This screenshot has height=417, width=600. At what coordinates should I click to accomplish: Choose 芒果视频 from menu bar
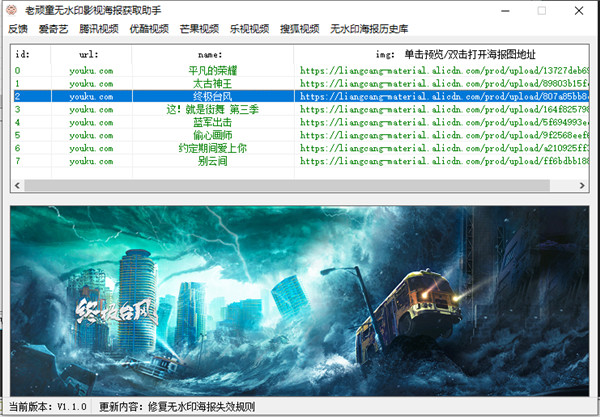[199, 30]
